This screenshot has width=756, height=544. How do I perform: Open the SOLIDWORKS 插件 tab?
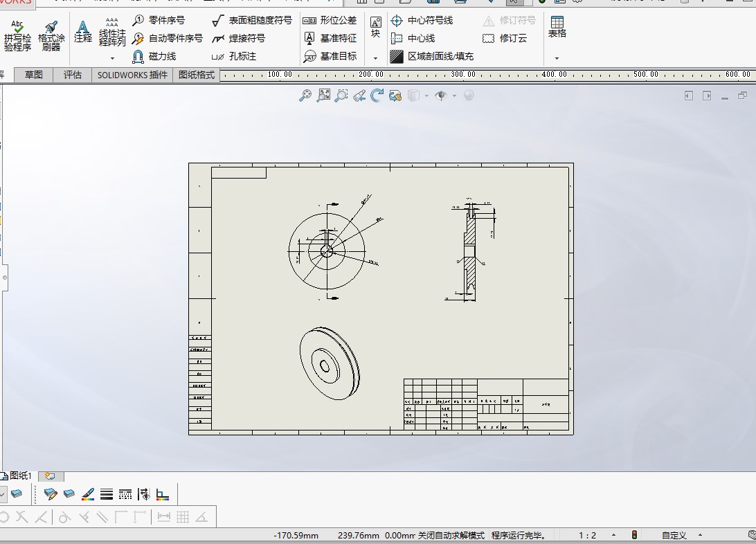(132, 75)
